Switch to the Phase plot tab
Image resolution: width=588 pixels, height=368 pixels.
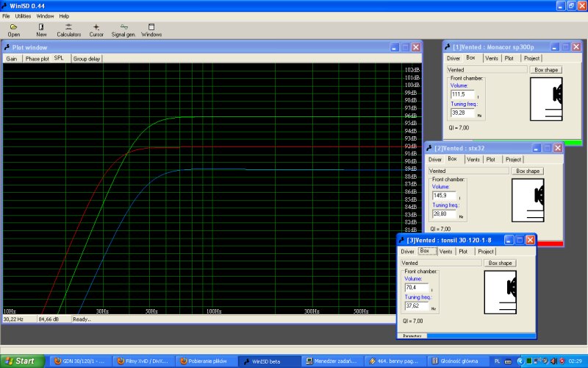tap(37, 58)
